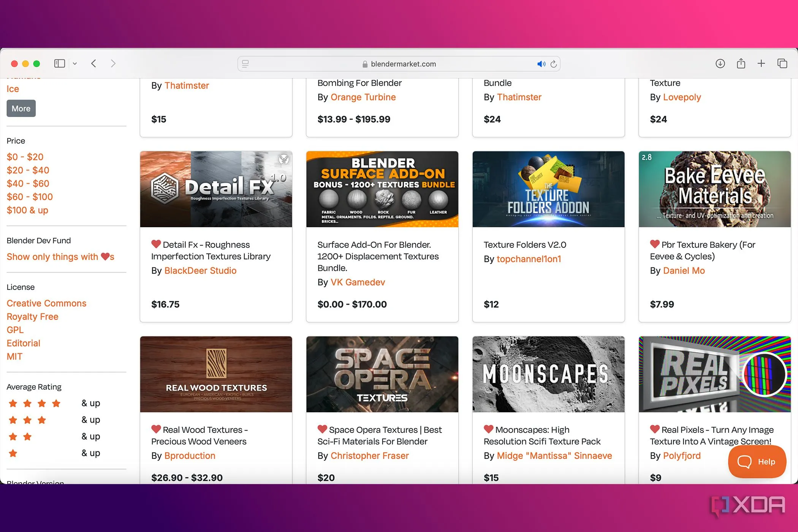This screenshot has height=532, width=798.
Task: Visit Daniel Mo creator page
Action: pyautogui.click(x=684, y=271)
